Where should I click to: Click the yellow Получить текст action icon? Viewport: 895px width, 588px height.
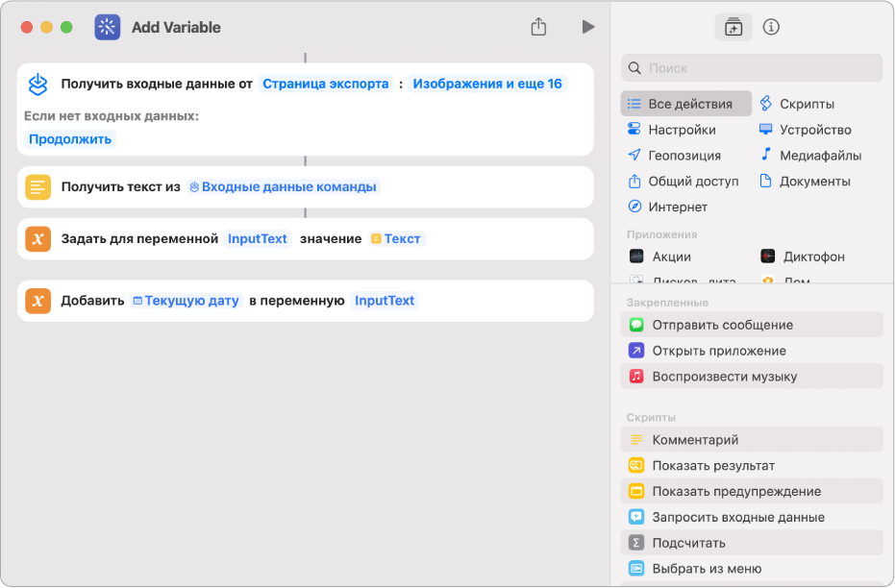38,187
